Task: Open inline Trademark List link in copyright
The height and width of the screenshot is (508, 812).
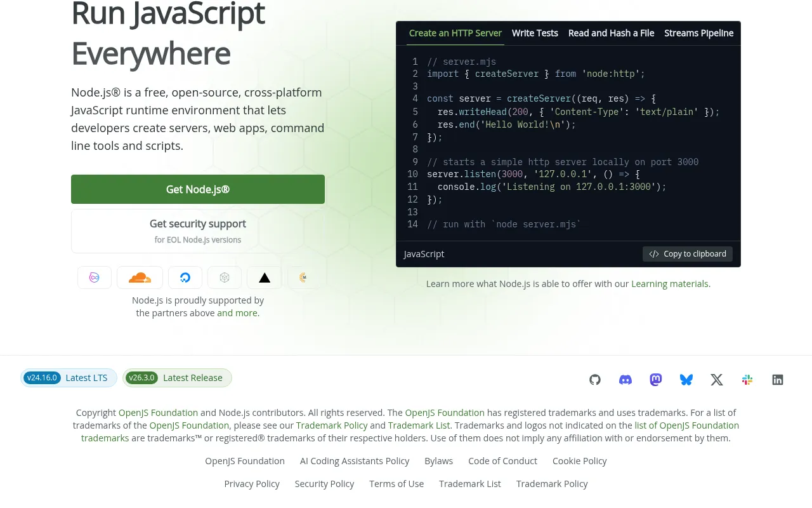Action: click(x=419, y=425)
